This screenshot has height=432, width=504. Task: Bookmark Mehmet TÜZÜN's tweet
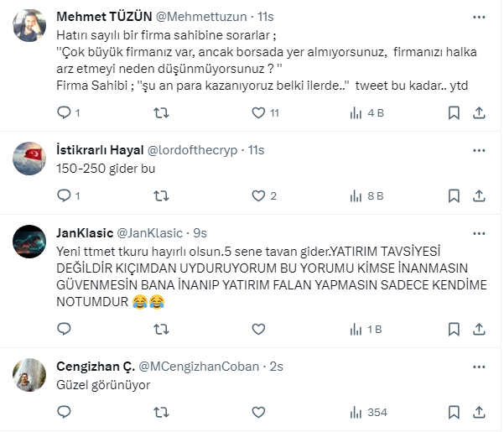(x=454, y=112)
